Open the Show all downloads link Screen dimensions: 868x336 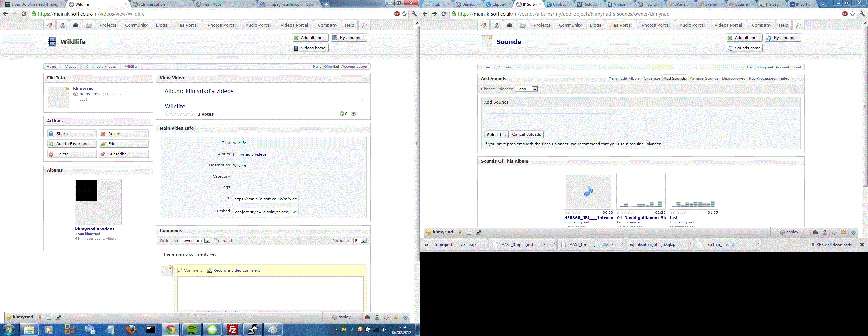(x=835, y=245)
